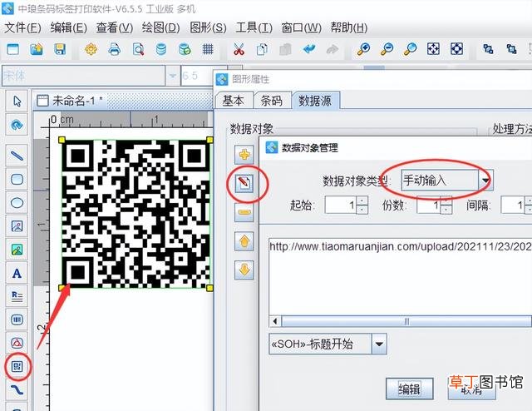Increase the 起始 value with spinner

(x=362, y=201)
